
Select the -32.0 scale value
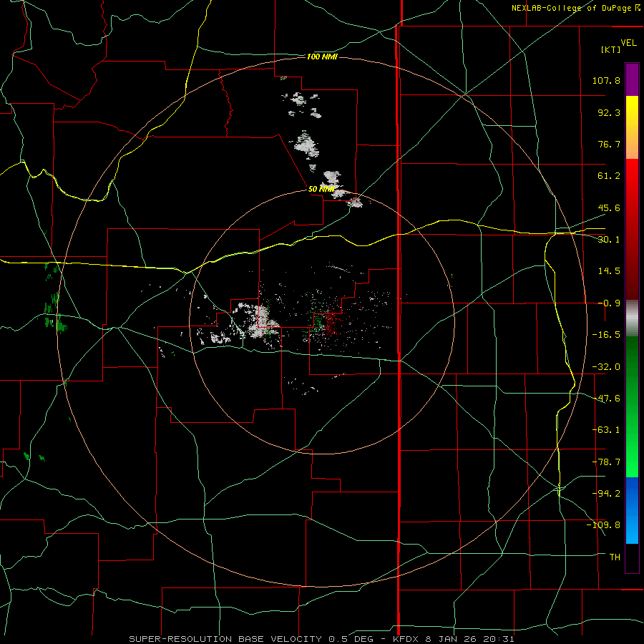pos(606,367)
